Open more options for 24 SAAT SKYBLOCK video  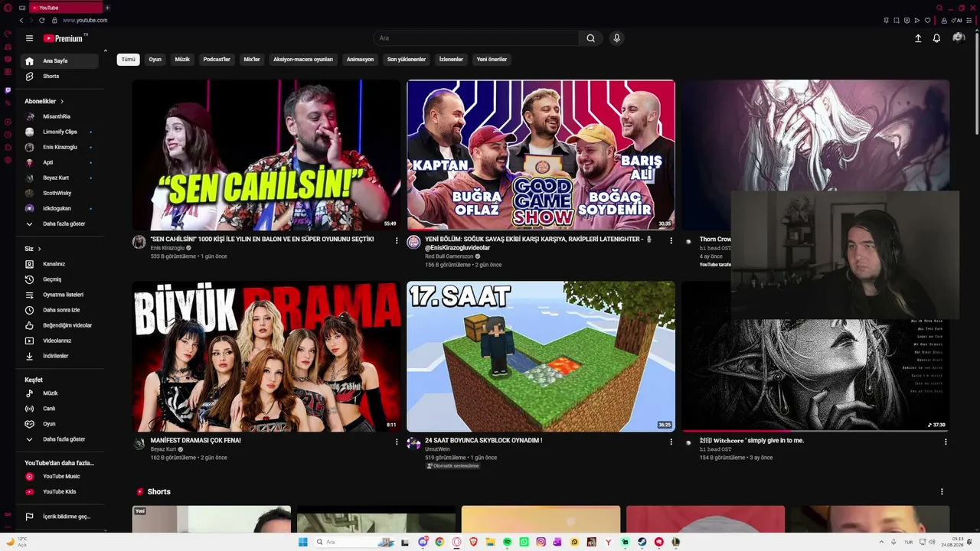[x=671, y=442]
